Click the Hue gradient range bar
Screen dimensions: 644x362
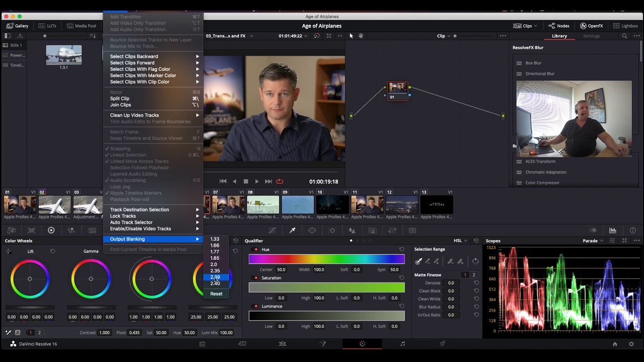coord(327,259)
